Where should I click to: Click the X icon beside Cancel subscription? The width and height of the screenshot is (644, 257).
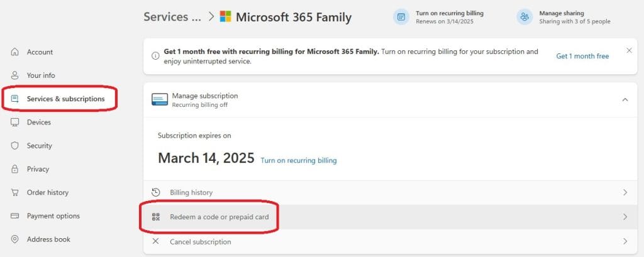(156, 241)
